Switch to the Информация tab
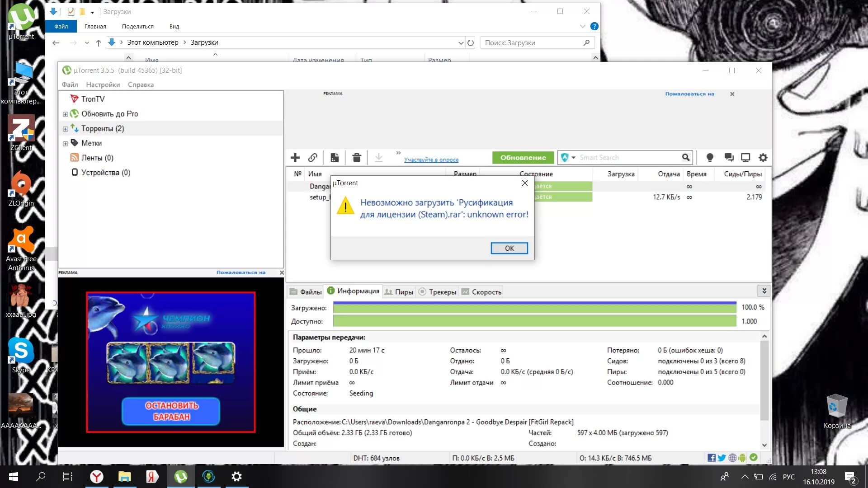868x488 pixels. coord(353,291)
